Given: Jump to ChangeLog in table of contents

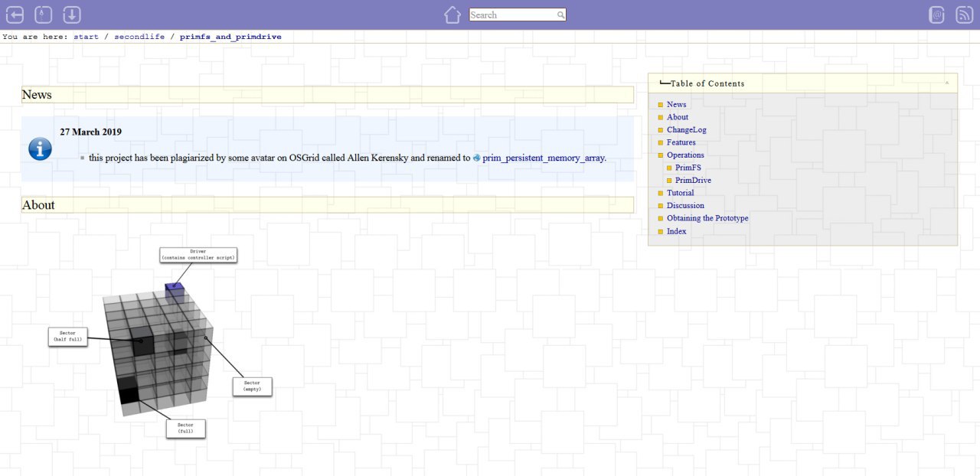Looking at the screenshot, I should tap(687, 129).
